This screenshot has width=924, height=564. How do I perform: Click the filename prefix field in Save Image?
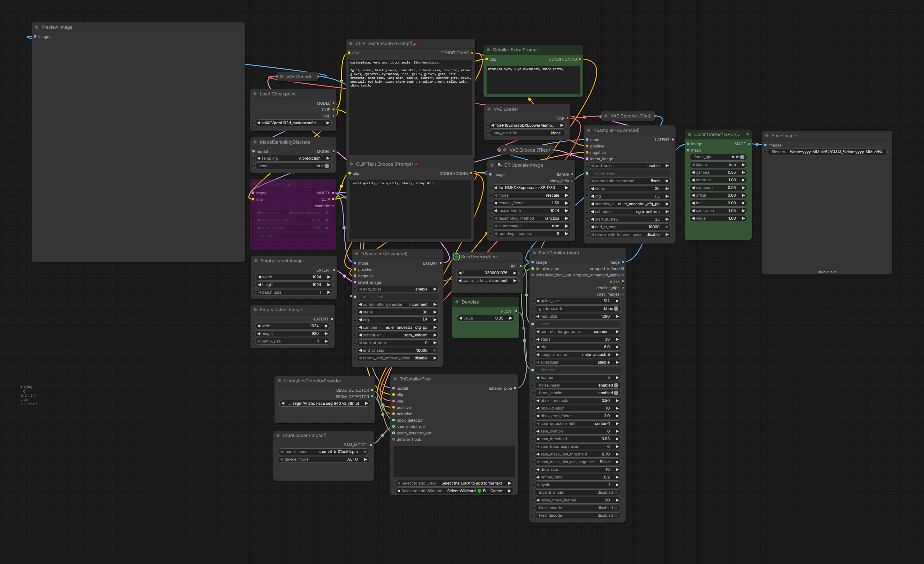pyautogui.click(x=827, y=152)
